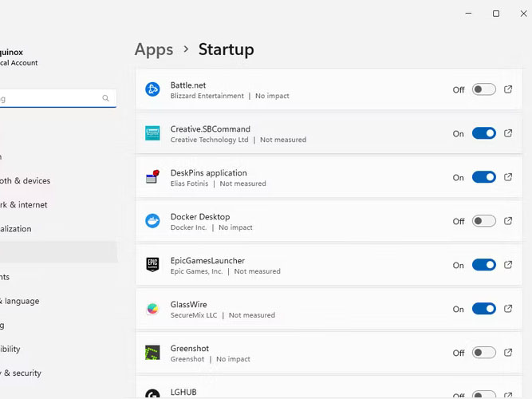Viewport: 532px width, 399px height.
Task: Click Blizzard Entertainment publisher text
Action: pyautogui.click(x=207, y=96)
